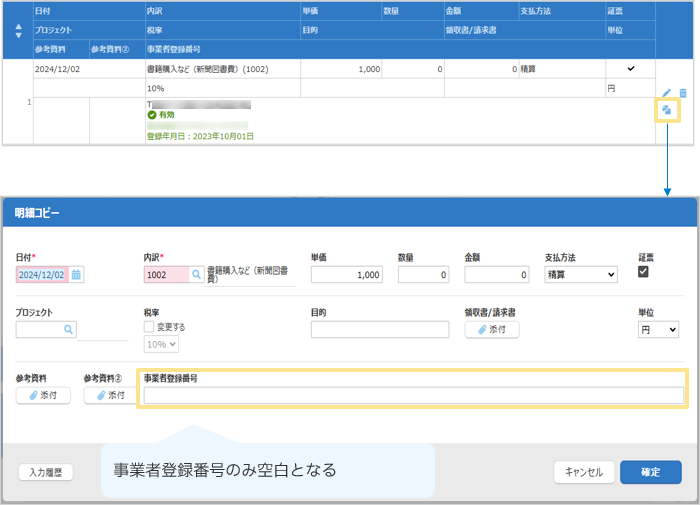
Task: Open the 単位 dropdown showing 円
Action: (x=658, y=329)
